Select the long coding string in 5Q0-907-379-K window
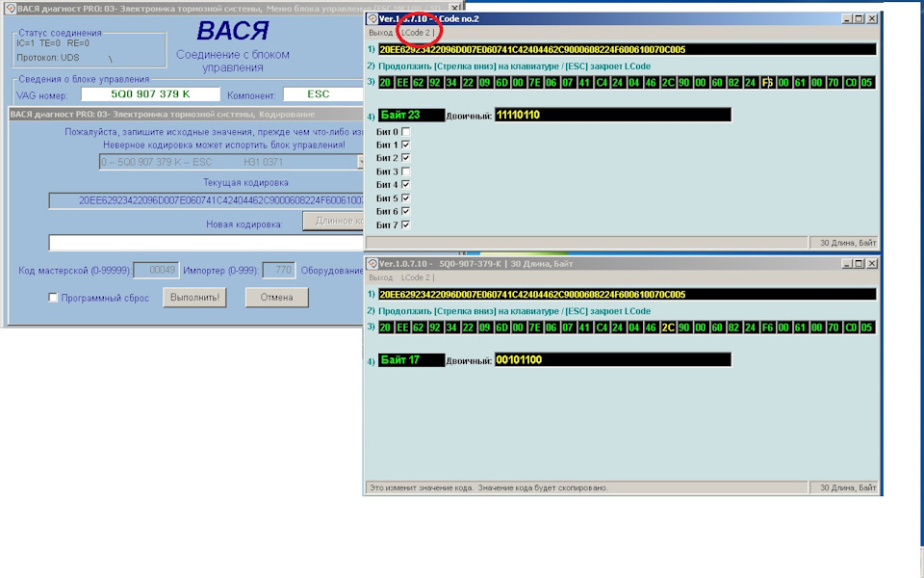 point(627,295)
